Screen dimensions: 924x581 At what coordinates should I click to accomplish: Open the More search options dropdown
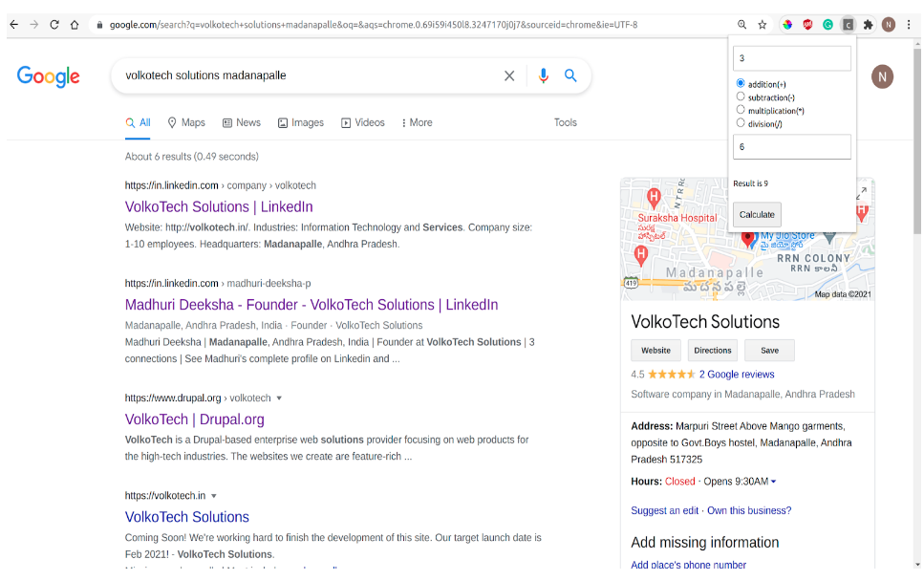(x=417, y=122)
